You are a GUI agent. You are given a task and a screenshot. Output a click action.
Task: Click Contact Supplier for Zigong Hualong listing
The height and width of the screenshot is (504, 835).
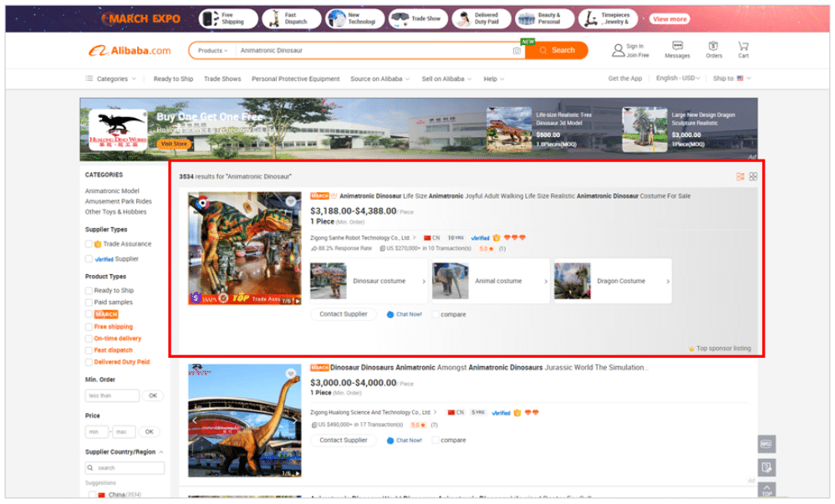343,440
